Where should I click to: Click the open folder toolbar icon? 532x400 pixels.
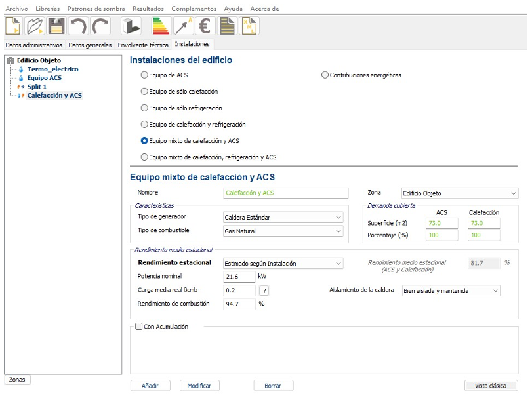[35, 26]
